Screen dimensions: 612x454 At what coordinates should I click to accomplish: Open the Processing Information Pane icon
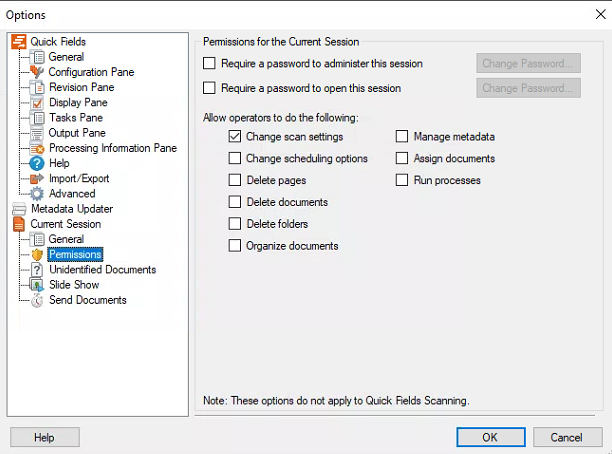coord(37,148)
